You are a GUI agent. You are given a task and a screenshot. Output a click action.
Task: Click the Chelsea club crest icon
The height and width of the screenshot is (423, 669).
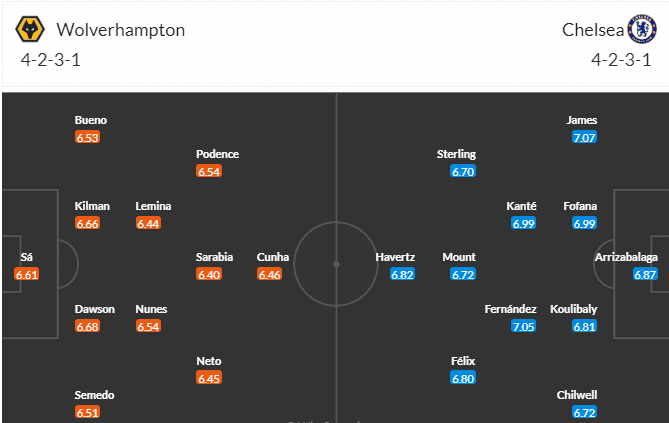click(640, 29)
